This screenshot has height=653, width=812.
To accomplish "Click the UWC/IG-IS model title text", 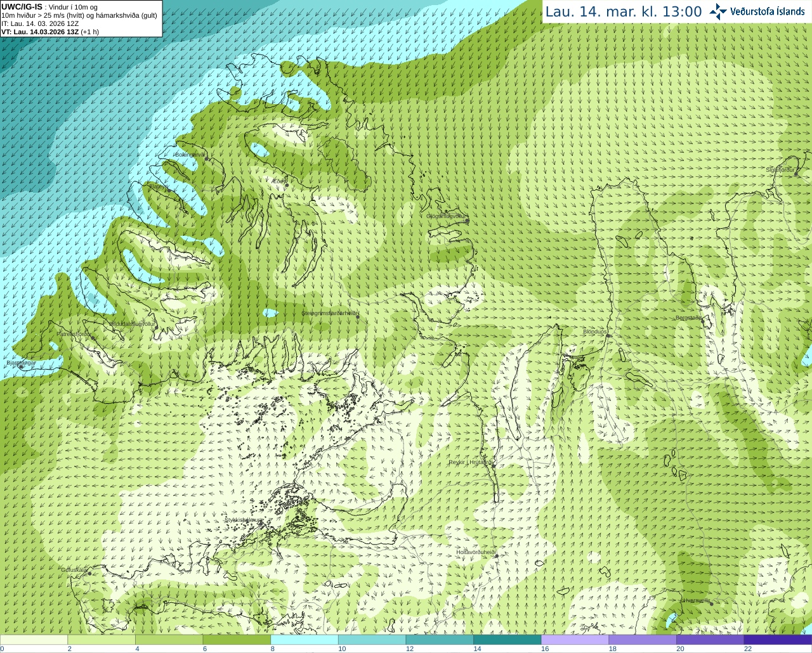I will click(x=22, y=7).
